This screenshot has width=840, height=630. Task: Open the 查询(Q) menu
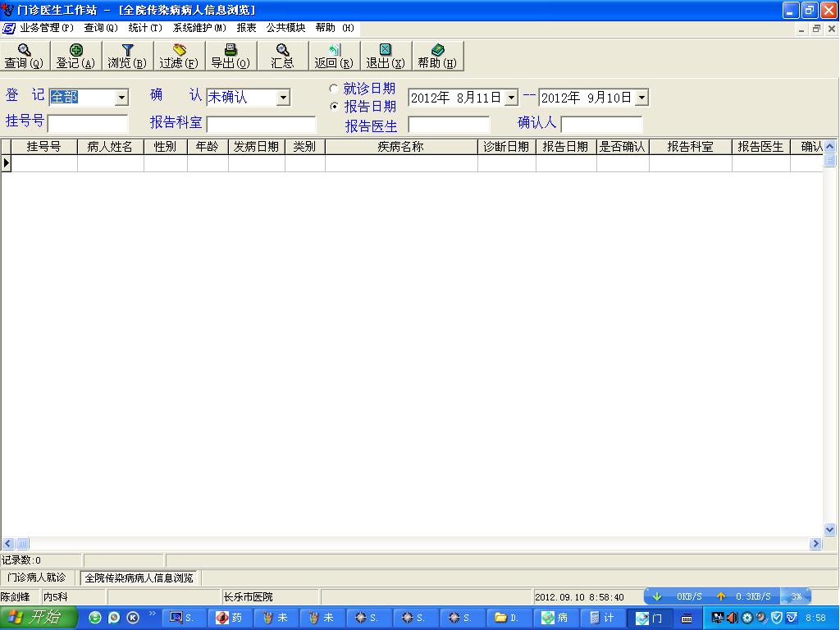(x=101, y=28)
